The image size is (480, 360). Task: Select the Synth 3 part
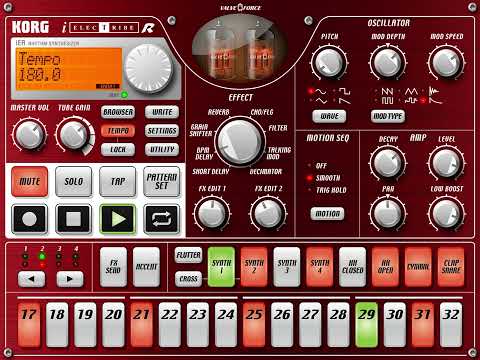287,267
